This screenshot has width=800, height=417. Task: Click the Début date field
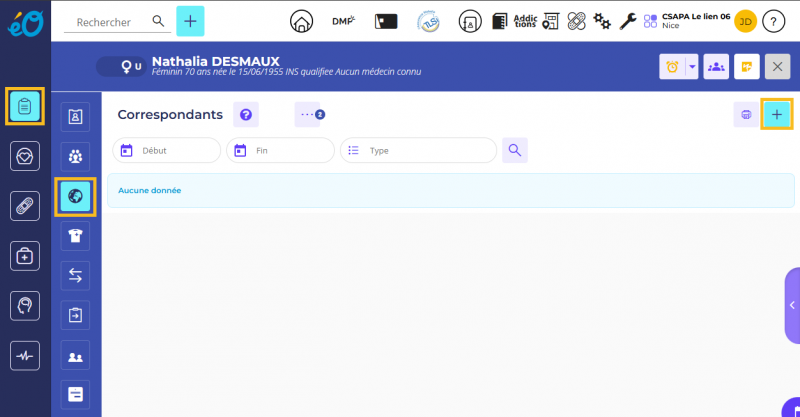pyautogui.click(x=167, y=150)
